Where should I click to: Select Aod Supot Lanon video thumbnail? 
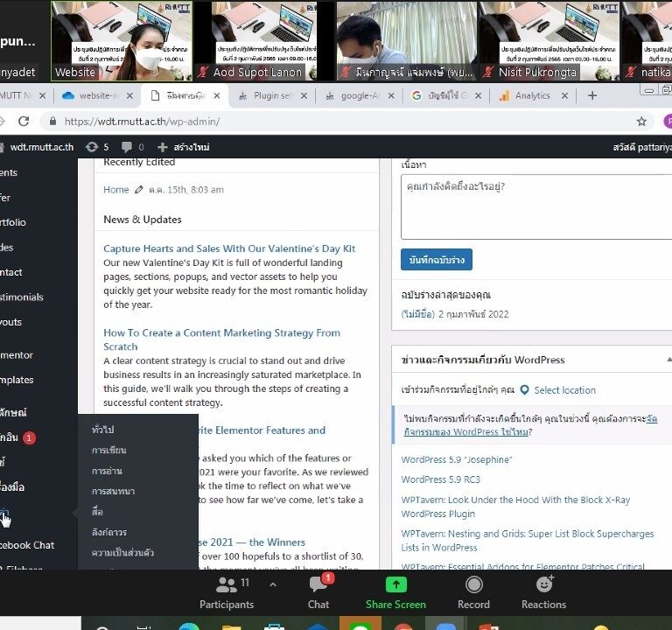258,41
